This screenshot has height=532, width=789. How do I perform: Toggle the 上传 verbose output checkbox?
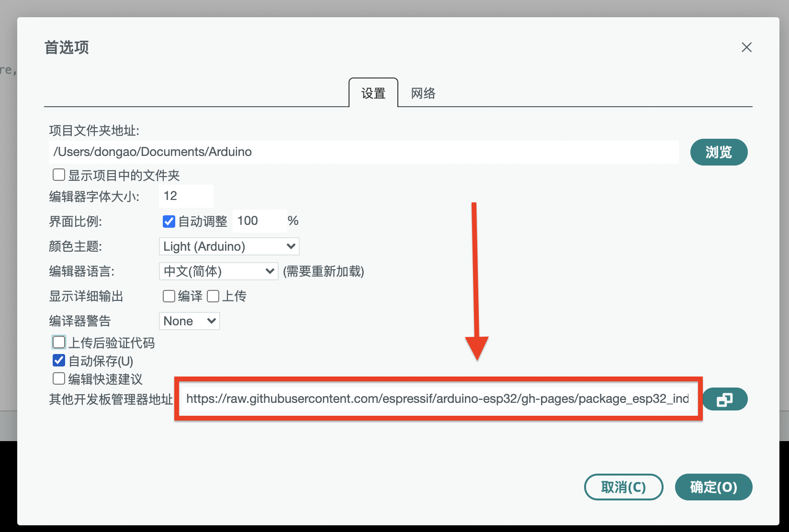pos(213,296)
